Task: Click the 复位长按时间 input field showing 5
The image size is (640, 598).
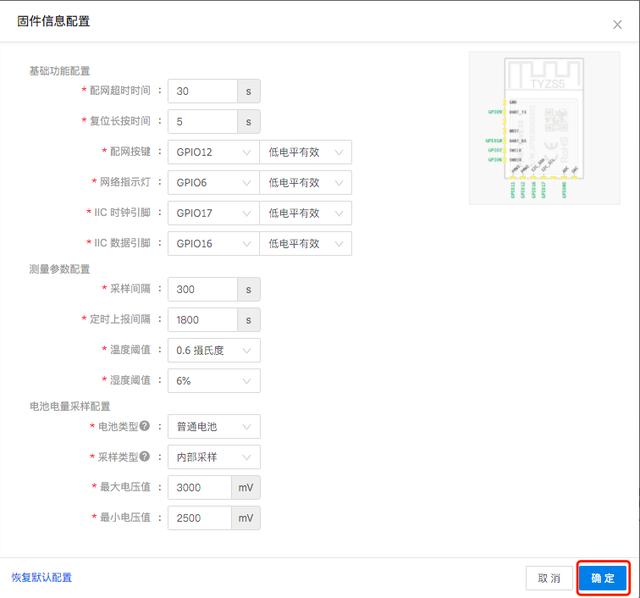Action: [203, 122]
